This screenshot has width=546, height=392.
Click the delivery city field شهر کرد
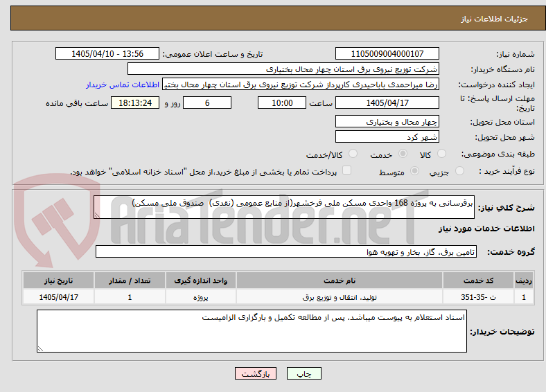pyautogui.click(x=387, y=136)
